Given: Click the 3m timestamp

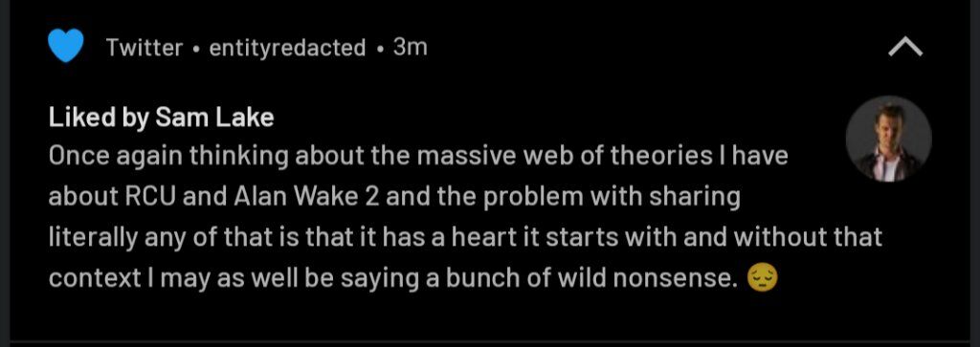Looking at the screenshot, I should [410, 48].
